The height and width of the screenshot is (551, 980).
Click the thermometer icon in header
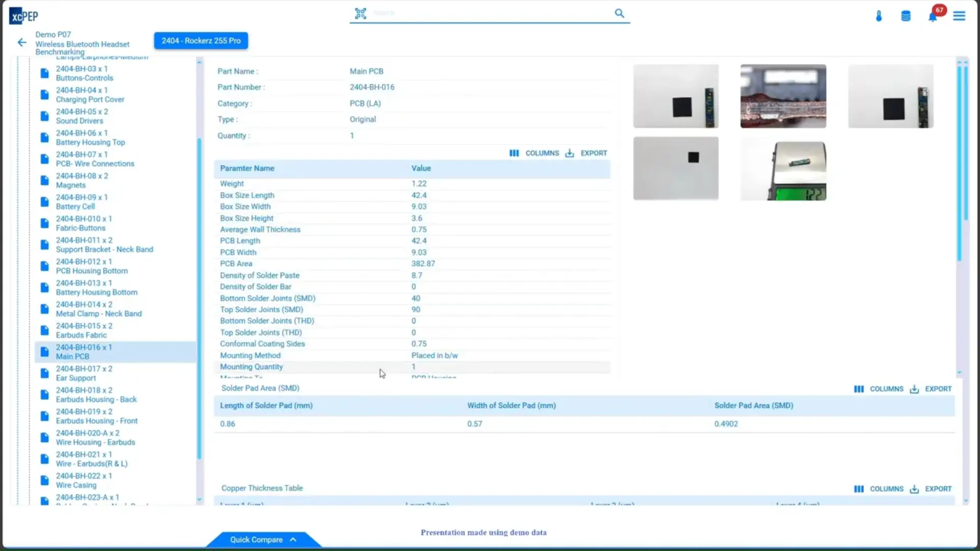tap(878, 16)
